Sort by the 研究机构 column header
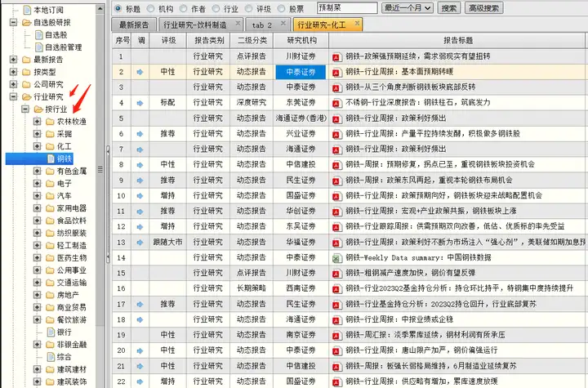The image size is (588, 388). [x=301, y=41]
